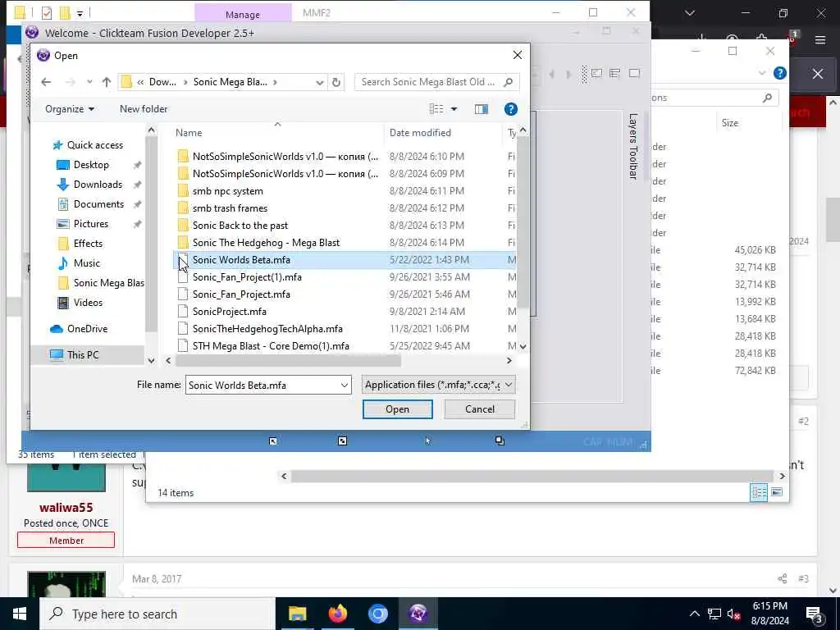The image size is (840, 630).
Task: Click the file list vertical scrollbar
Action: click(x=523, y=222)
